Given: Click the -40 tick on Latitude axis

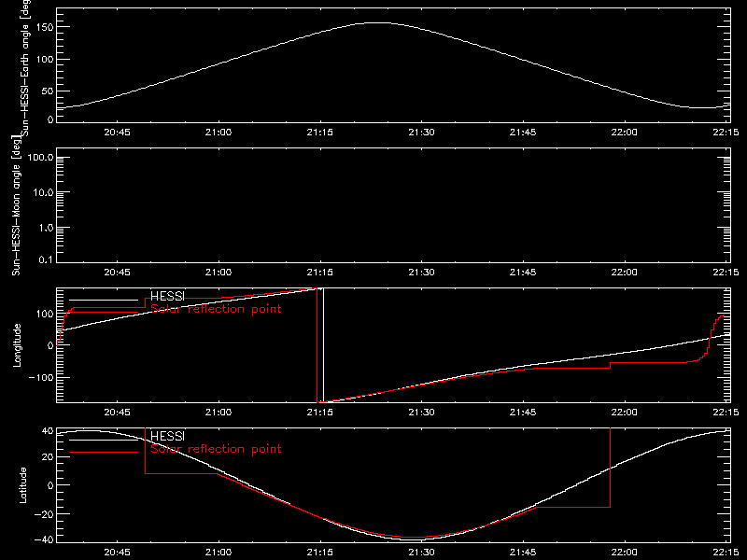Looking at the screenshot, I should pos(44,539).
